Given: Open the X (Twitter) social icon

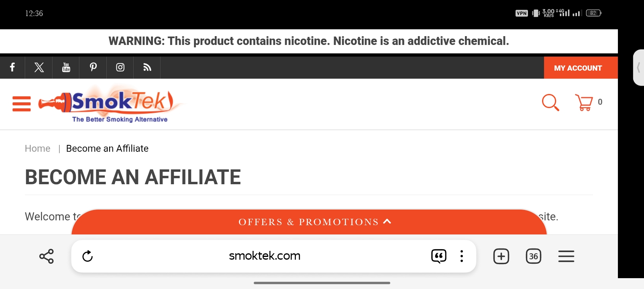Looking at the screenshot, I should (x=39, y=67).
